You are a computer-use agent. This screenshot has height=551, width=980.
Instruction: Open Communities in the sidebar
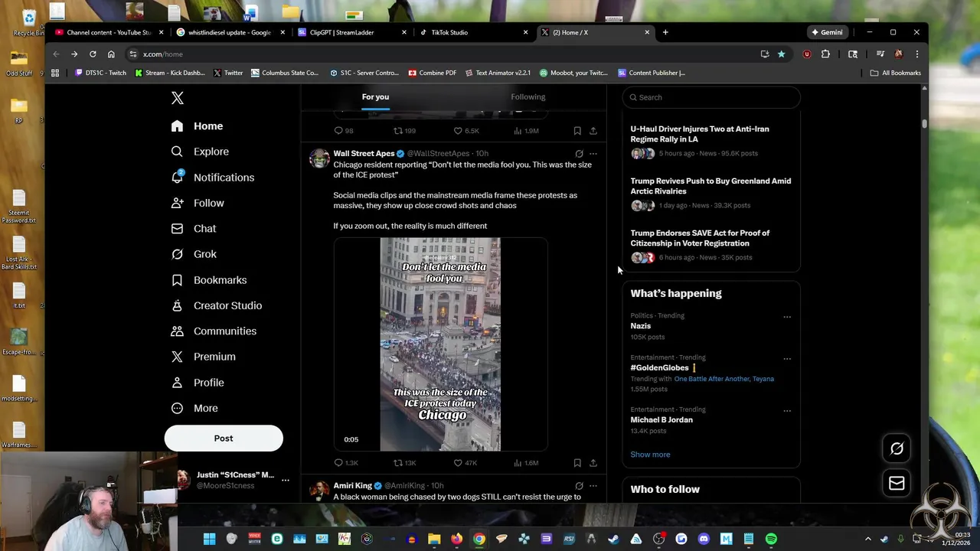pos(214,331)
